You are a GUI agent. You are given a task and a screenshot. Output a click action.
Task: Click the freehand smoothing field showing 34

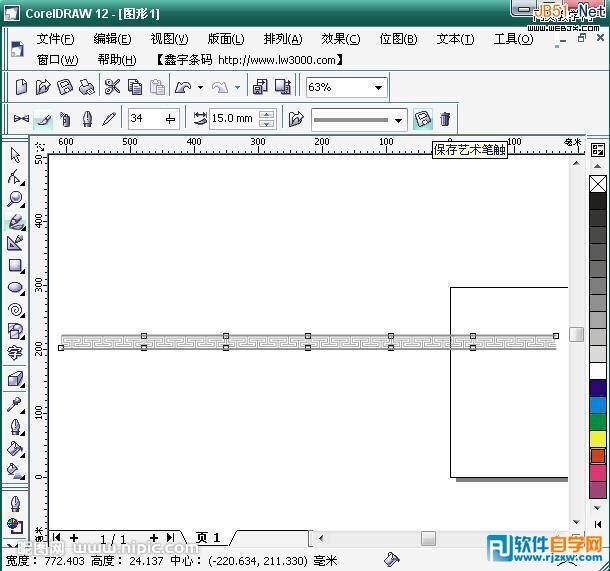145,119
